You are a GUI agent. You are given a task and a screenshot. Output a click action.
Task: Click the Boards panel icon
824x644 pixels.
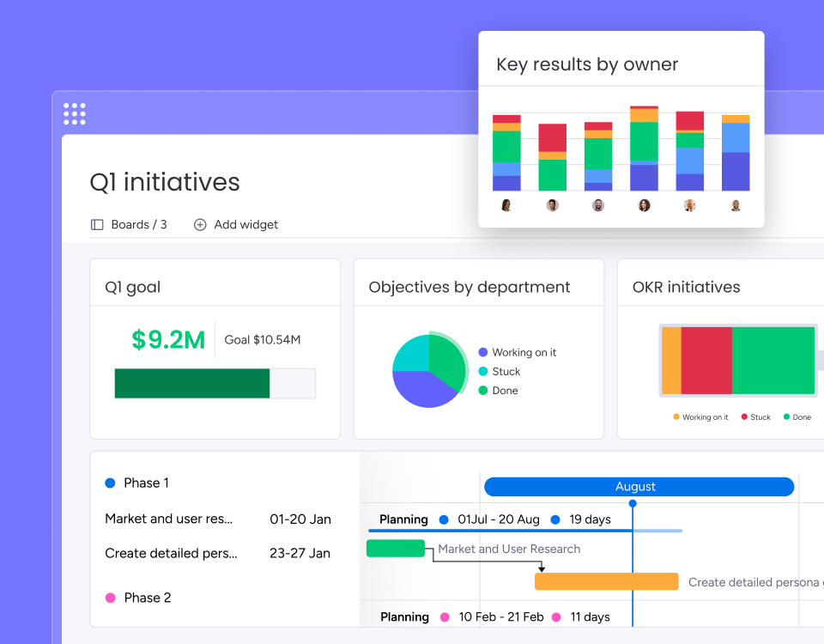click(97, 225)
